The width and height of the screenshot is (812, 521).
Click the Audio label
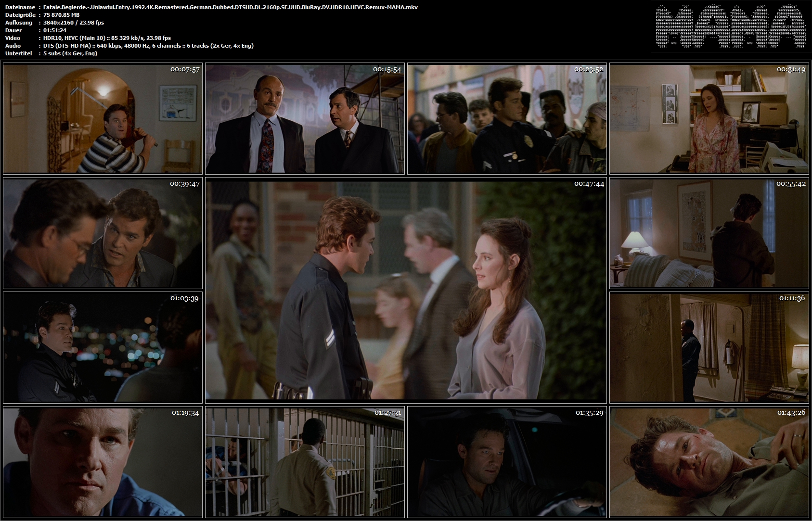point(13,46)
